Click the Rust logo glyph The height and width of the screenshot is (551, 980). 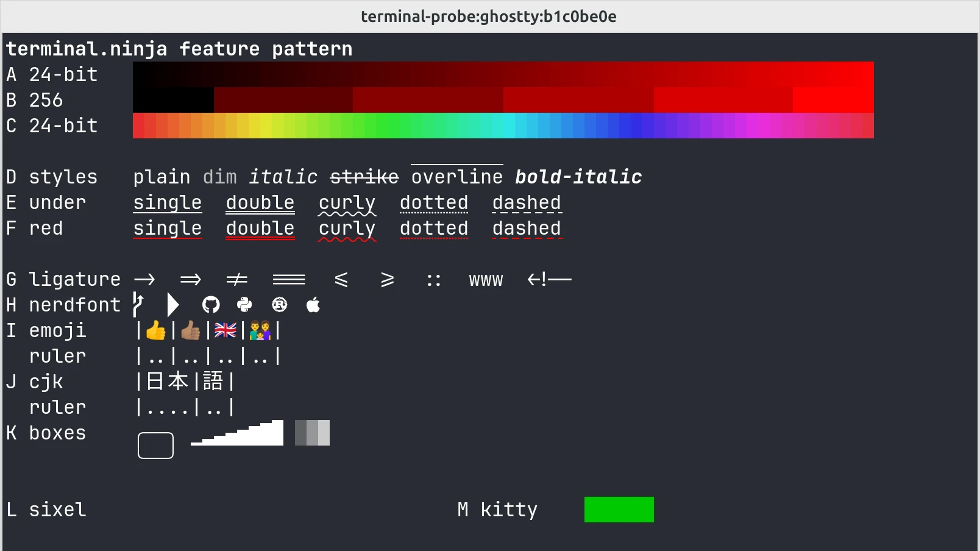tap(279, 304)
